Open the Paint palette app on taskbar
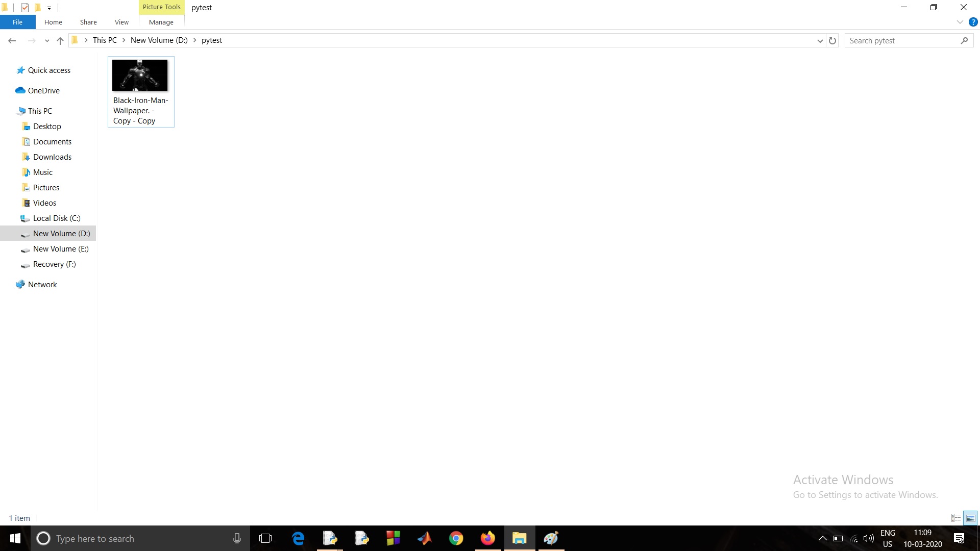 pyautogui.click(x=551, y=538)
